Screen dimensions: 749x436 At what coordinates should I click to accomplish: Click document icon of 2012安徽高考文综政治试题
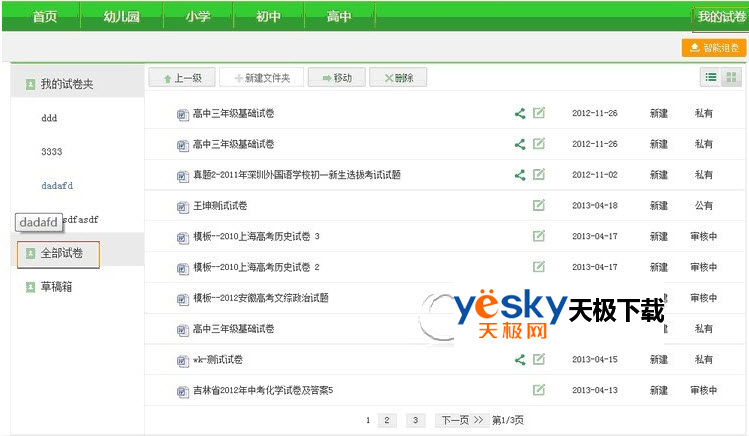pyautogui.click(x=182, y=299)
